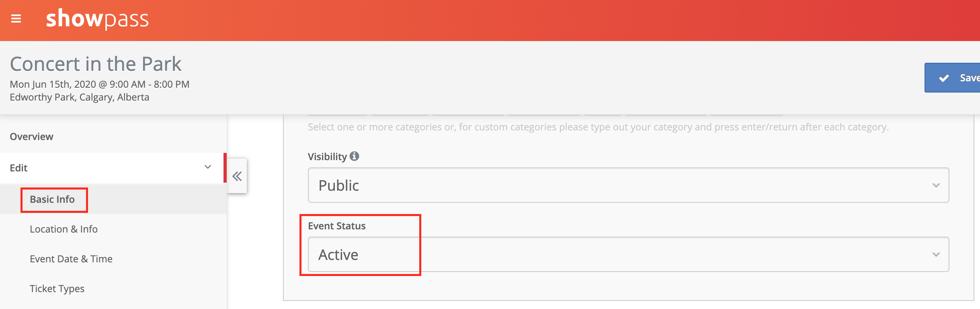Click the Visibility info icon
The width and height of the screenshot is (980, 309).
(354, 156)
